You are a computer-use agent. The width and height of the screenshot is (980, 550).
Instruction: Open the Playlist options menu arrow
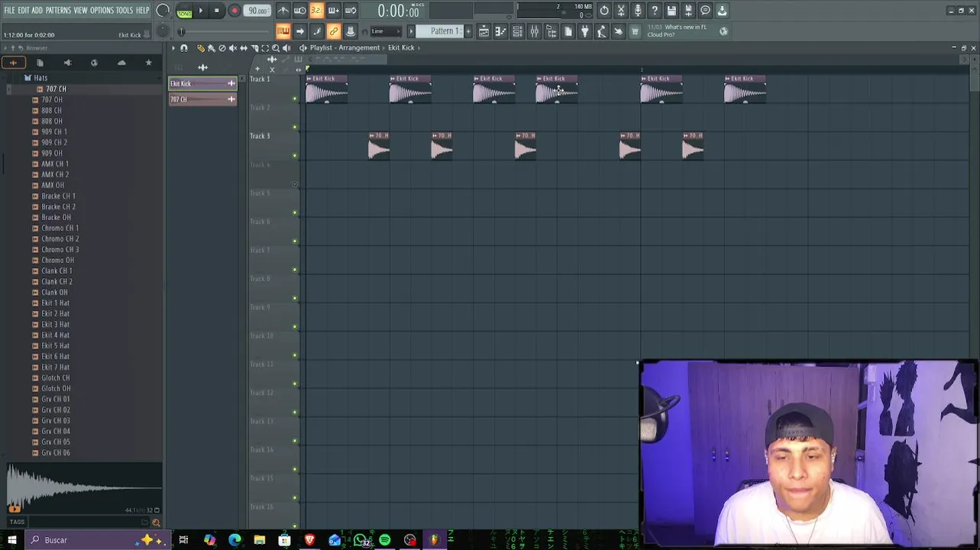click(x=173, y=47)
